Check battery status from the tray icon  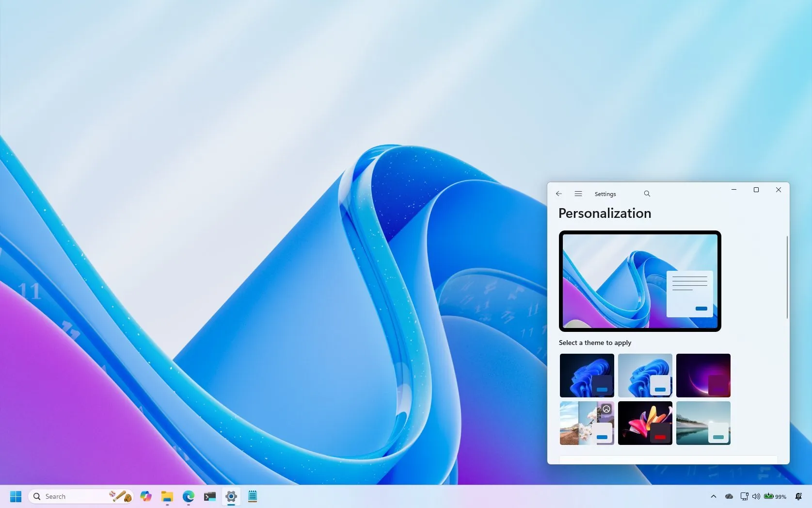point(771,496)
